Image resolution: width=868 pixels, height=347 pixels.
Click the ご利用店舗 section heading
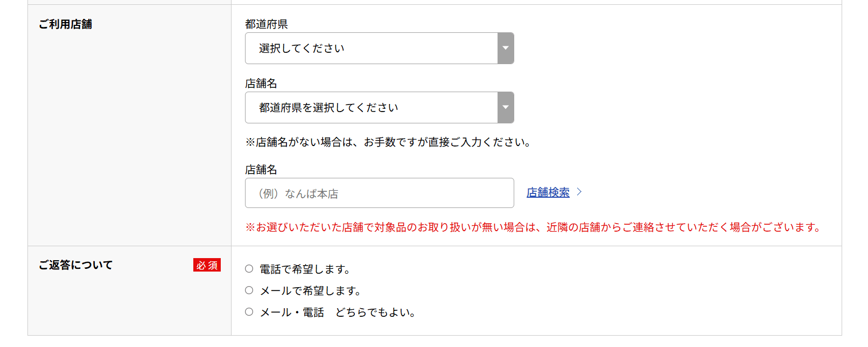click(x=65, y=24)
